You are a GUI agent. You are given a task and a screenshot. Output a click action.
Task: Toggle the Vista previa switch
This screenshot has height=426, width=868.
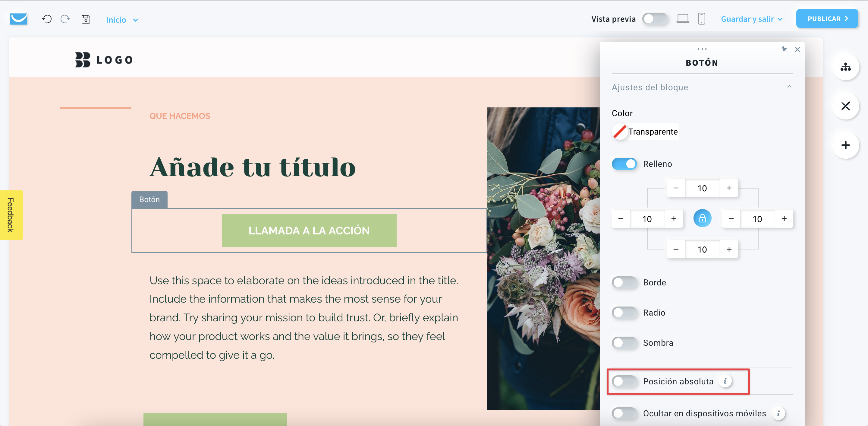(655, 19)
